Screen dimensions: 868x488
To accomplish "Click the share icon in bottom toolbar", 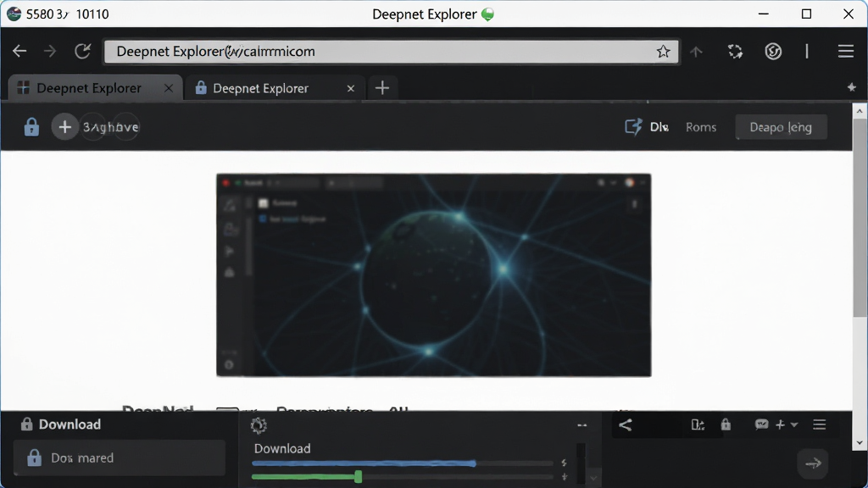I will tap(626, 425).
